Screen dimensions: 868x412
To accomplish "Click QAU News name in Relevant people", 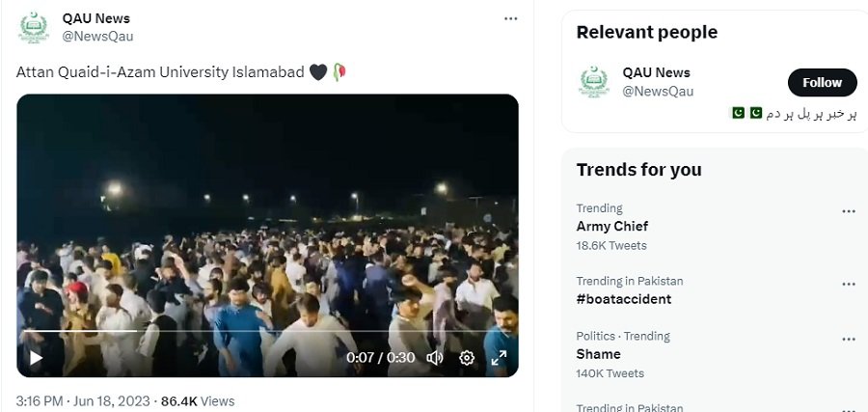I will 656,72.
